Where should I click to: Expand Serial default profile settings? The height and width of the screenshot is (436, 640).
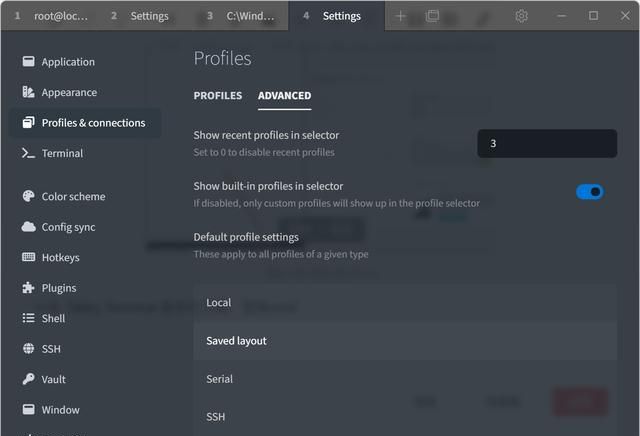405,379
